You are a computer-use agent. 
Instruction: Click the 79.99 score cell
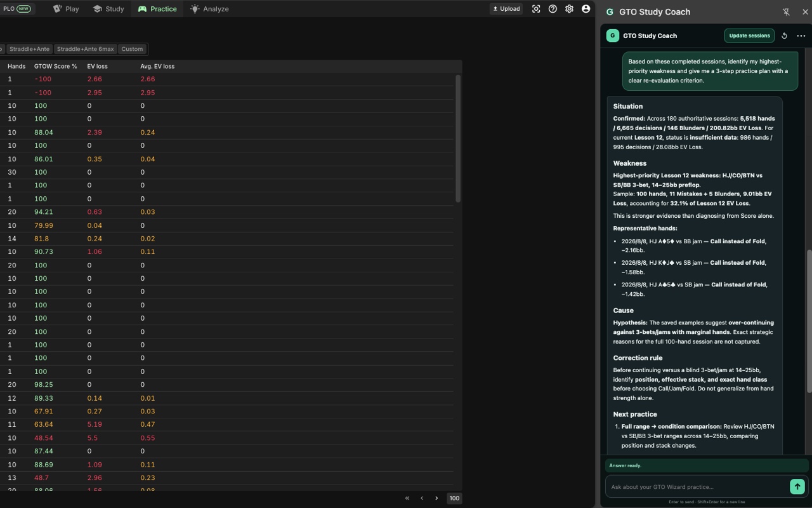click(x=43, y=225)
